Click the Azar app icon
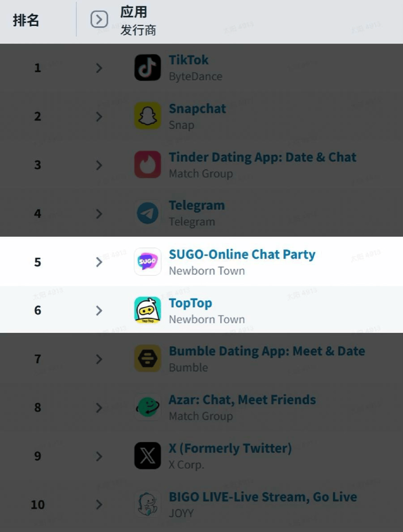This screenshot has width=403, height=532. pyautogui.click(x=147, y=407)
